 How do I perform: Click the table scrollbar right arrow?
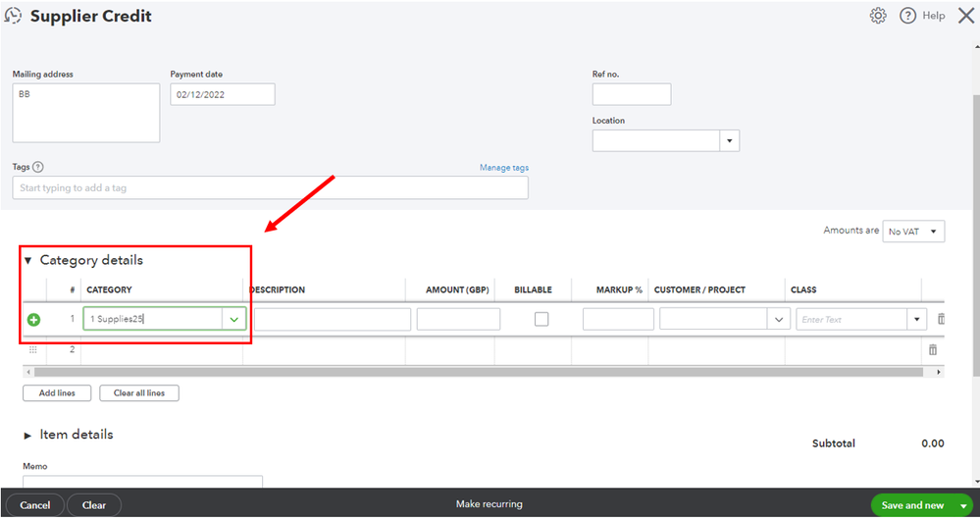[938, 372]
